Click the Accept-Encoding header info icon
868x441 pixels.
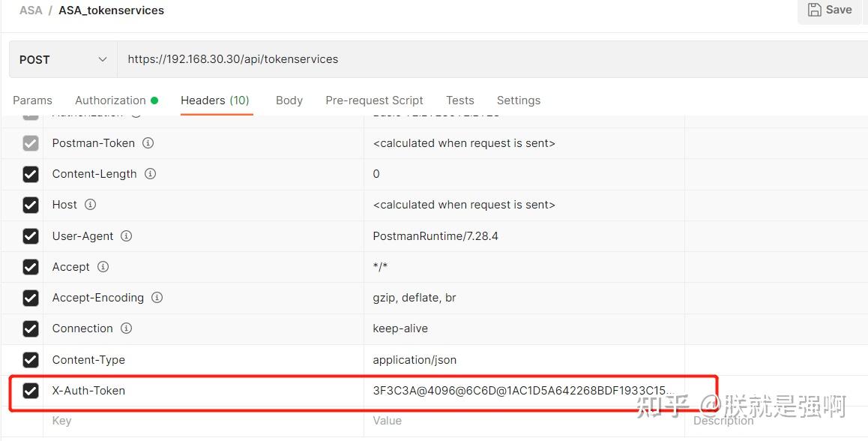point(157,297)
